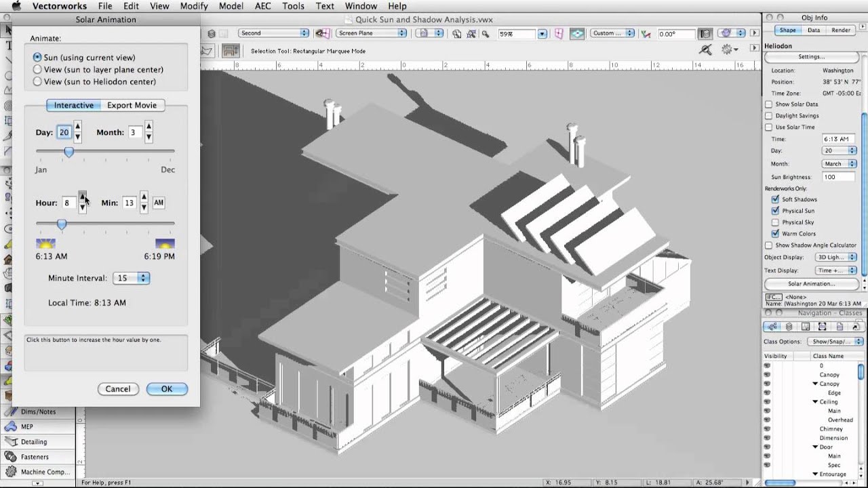Click the Classes icon in Navigation palette
This screenshot has height=488, width=868.
coord(772,327)
